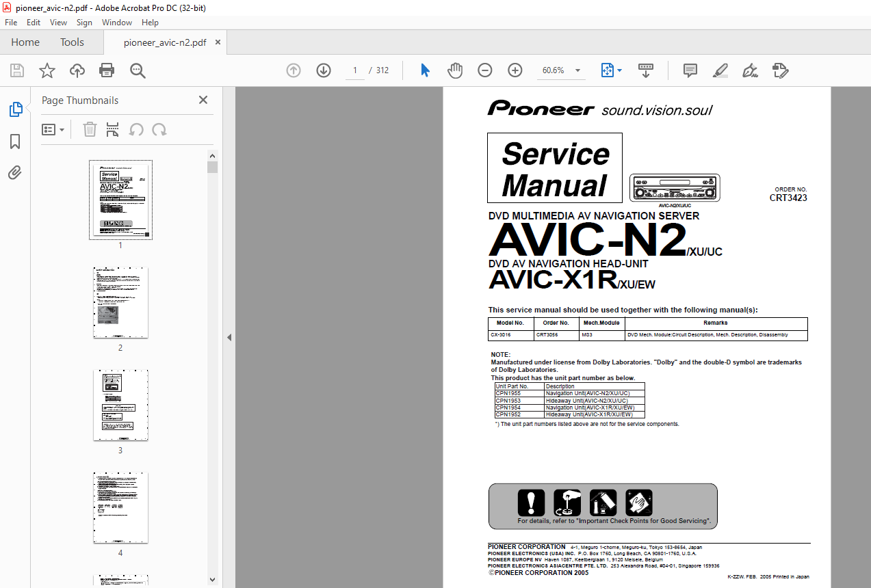The width and height of the screenshot is (871, 588).
Task: Click the stamp tool icon
Action: (780, 70)
